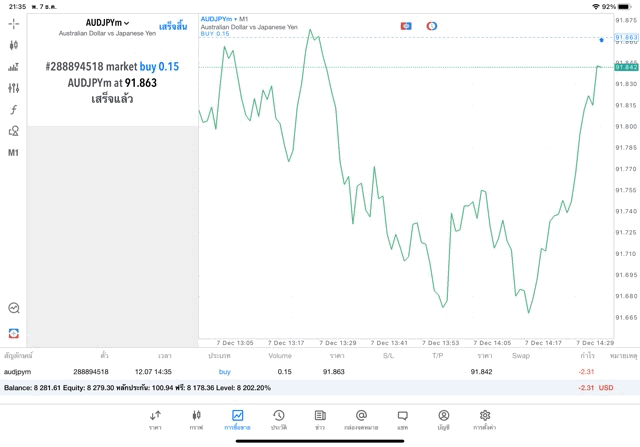Click the red-blue trade panel icon on chart
640x447 pixels.
pos(406,26)
